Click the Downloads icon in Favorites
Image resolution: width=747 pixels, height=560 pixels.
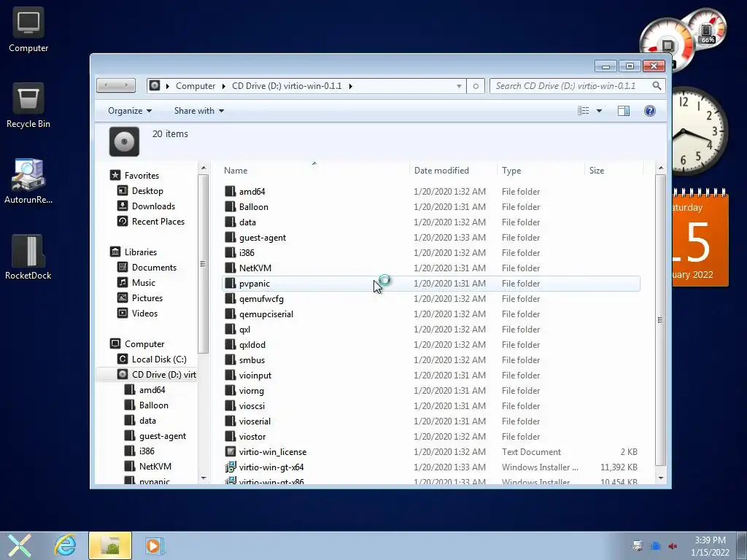click(123, 206)
